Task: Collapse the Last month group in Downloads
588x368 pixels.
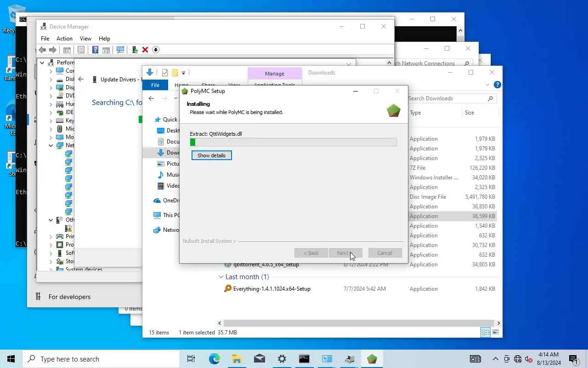Action: 221,277
